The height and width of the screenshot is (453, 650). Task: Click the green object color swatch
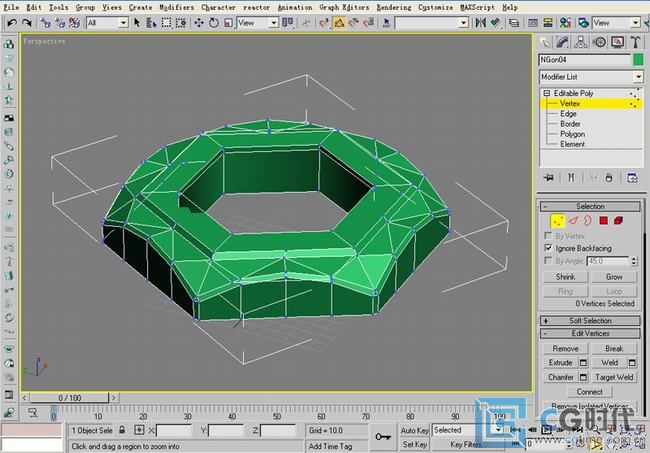(x=638, y=60)
